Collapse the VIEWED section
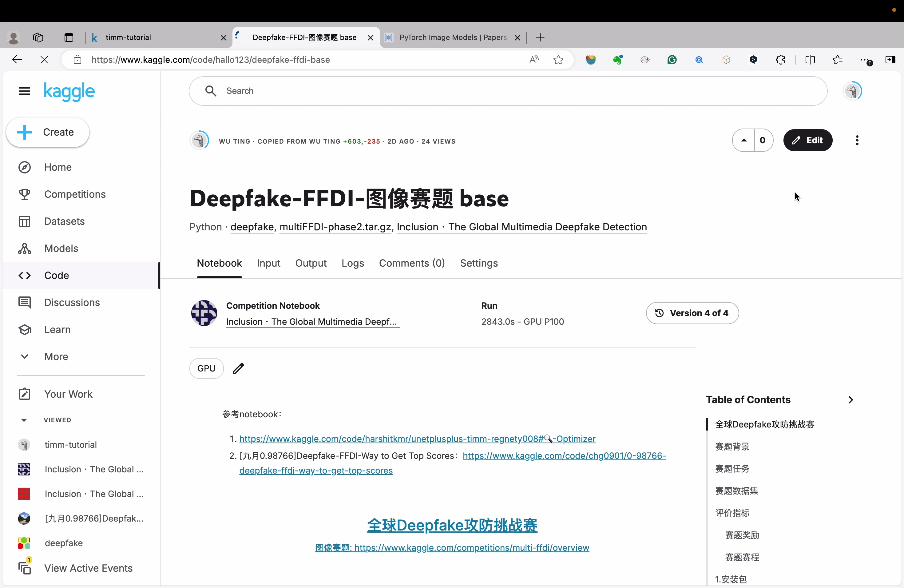The image size is (904, 588). [x=24, y=420]
